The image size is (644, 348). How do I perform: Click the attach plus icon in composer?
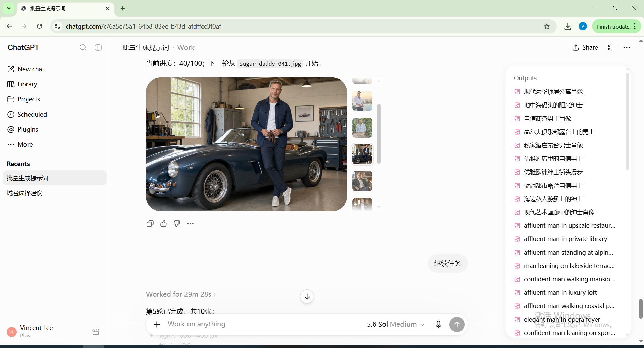(x=157, y=324)
